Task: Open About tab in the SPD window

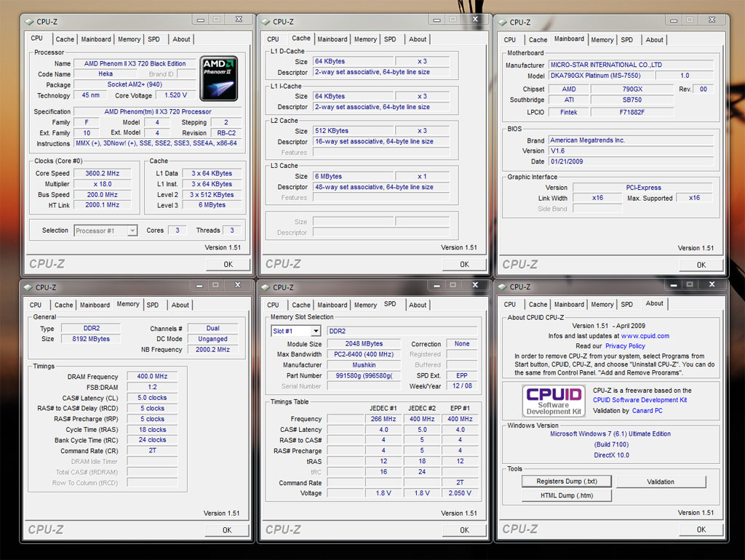Action: click(418, 305)
